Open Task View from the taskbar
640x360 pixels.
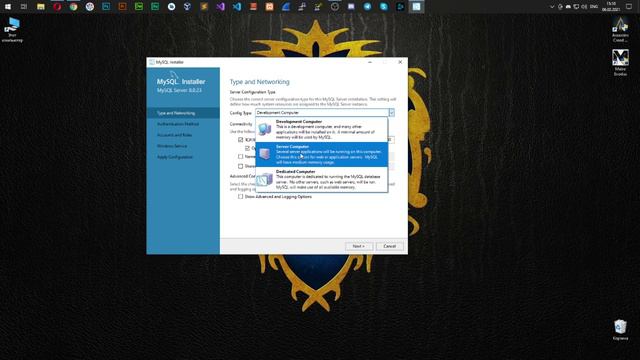click(x=24, y=7)
